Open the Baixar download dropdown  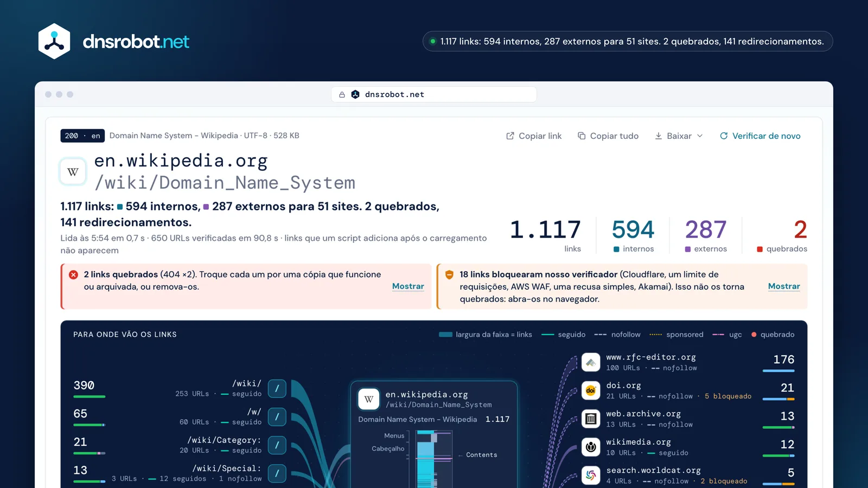click(x=679, y=136)
